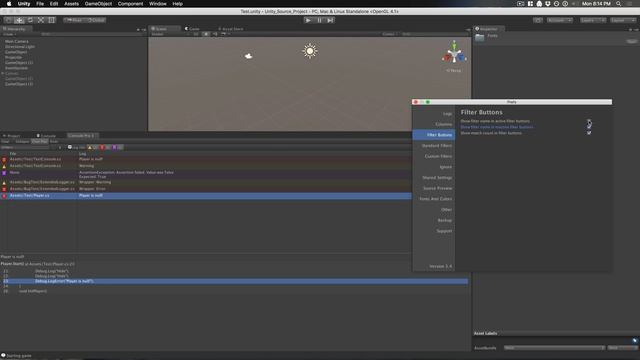Toggle Clear on Play in Console Pro
The width and height of the screenshot is (640, 360).
tap(40, 142)
